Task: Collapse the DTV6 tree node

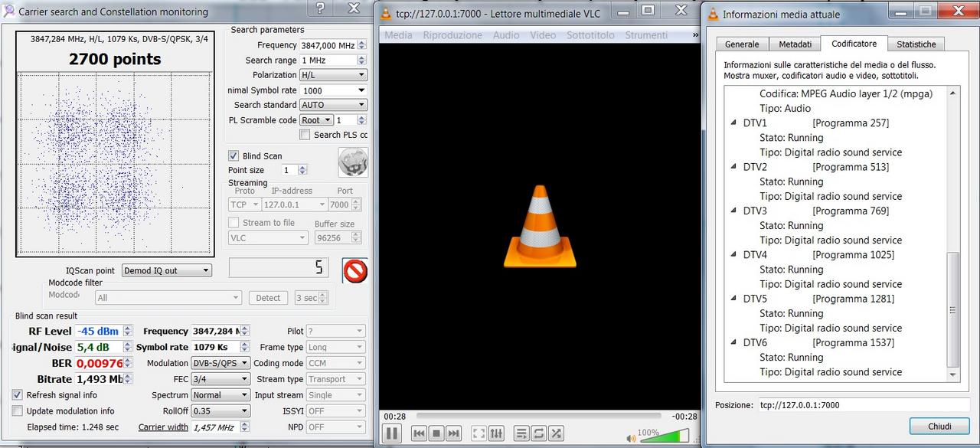Action: pyautogui.click(x=735, y=342)
